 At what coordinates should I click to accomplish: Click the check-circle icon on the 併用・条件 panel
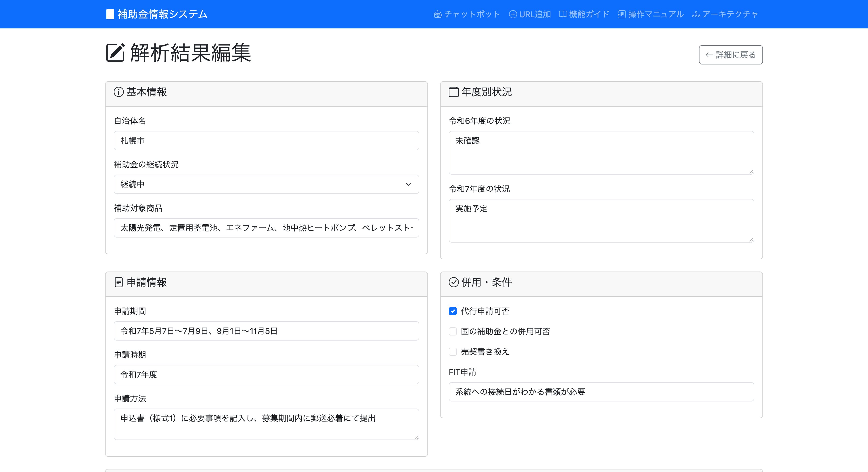[453, 282]
